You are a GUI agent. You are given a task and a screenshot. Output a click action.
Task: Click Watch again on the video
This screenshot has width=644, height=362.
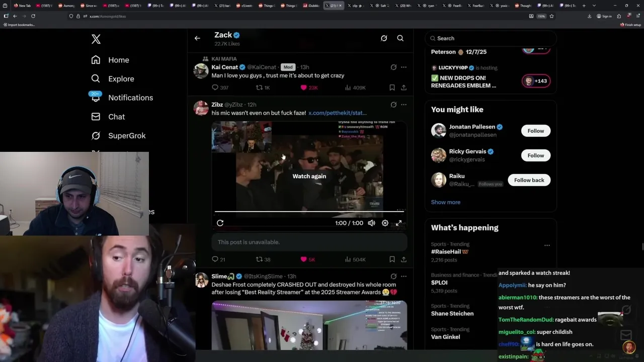point(309,176)
